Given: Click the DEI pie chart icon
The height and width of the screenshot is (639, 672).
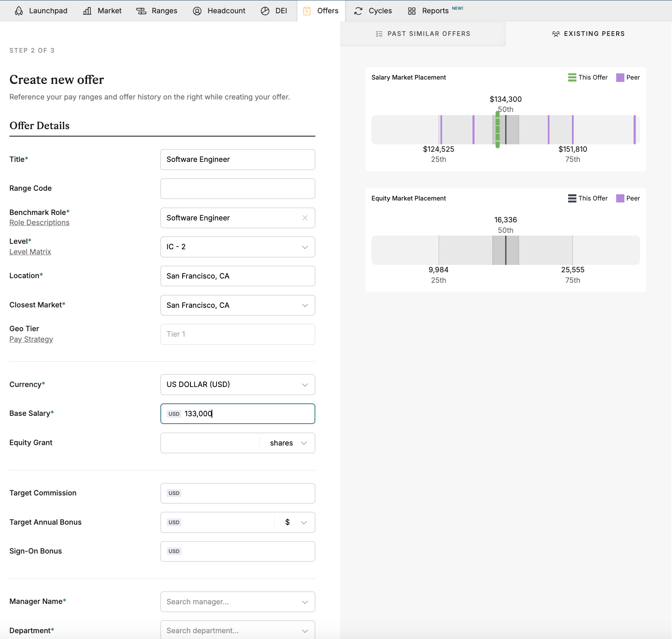Looking at the screenshot, I should tap(265, 11).
